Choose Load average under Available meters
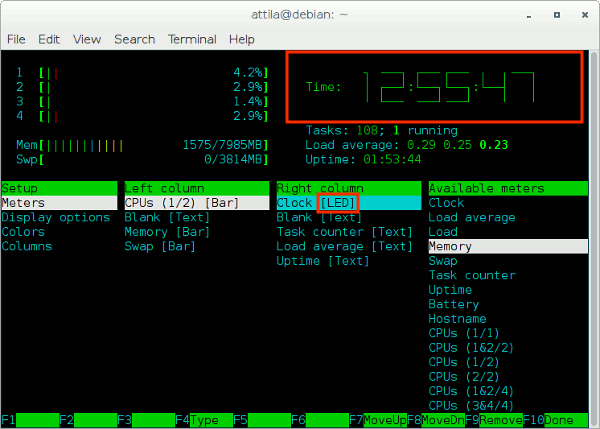600x429 pixels. [472, 217]
